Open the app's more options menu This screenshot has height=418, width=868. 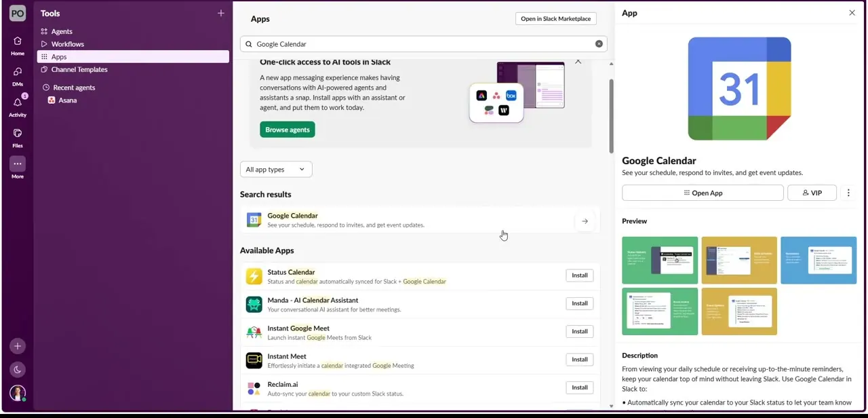[x=848, y=193]
